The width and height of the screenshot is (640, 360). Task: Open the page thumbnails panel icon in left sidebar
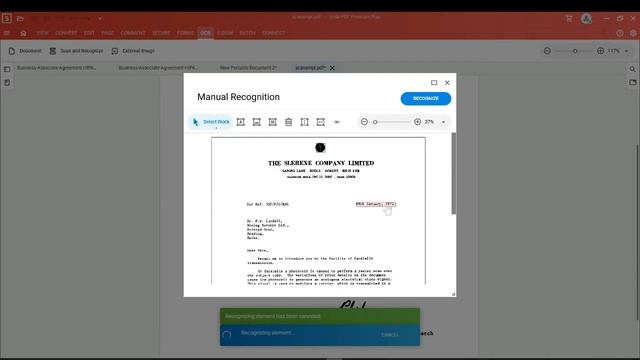point(7,69)
